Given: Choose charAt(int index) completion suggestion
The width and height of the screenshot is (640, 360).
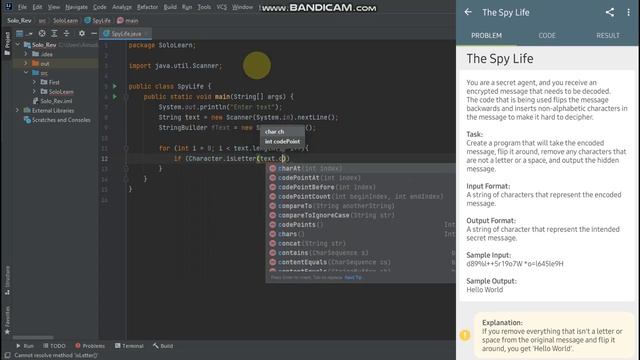Looking at the screenshot, I should (360, 168).
